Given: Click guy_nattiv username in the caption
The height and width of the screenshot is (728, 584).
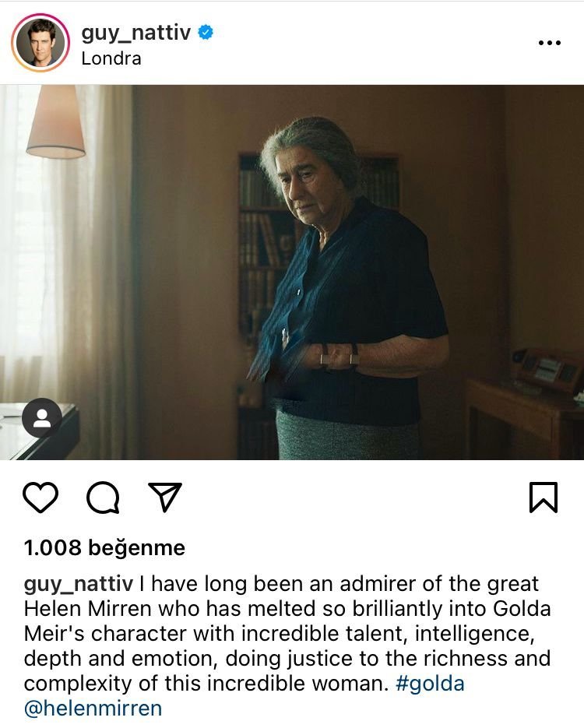Looking at the screenshot, I should (79, 584).
